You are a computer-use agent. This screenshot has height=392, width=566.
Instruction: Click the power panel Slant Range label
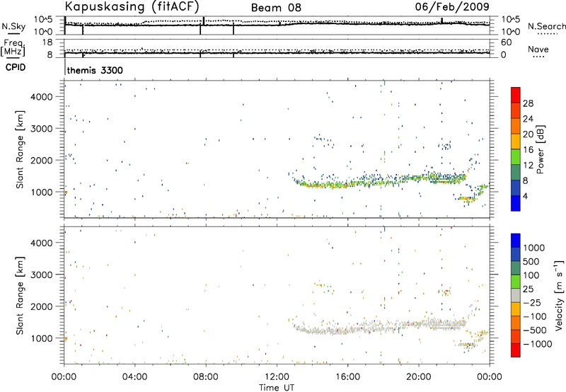click(x=20, y=149)
